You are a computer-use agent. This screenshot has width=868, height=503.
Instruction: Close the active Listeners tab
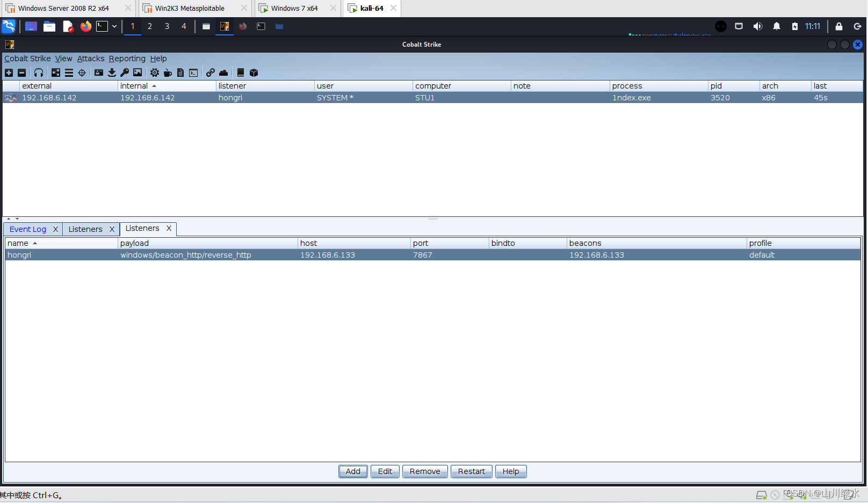169,228
